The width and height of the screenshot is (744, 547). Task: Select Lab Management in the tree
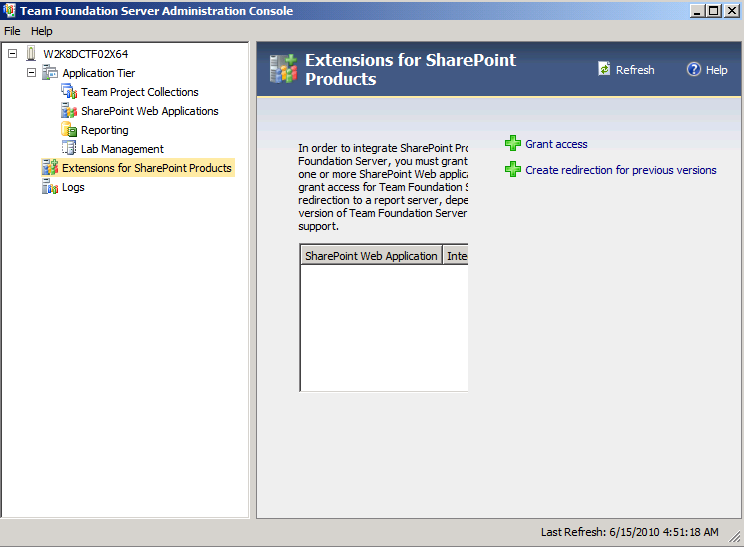[122, 149]
